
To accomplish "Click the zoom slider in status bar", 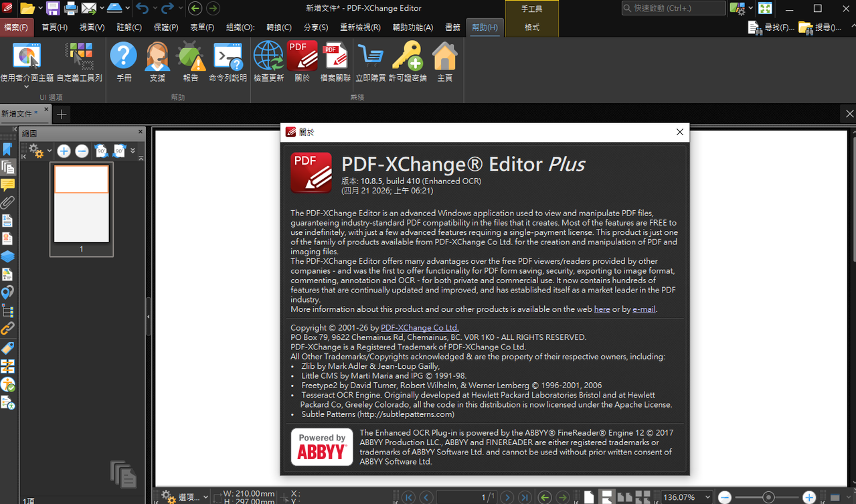I will tap(768, 497).
